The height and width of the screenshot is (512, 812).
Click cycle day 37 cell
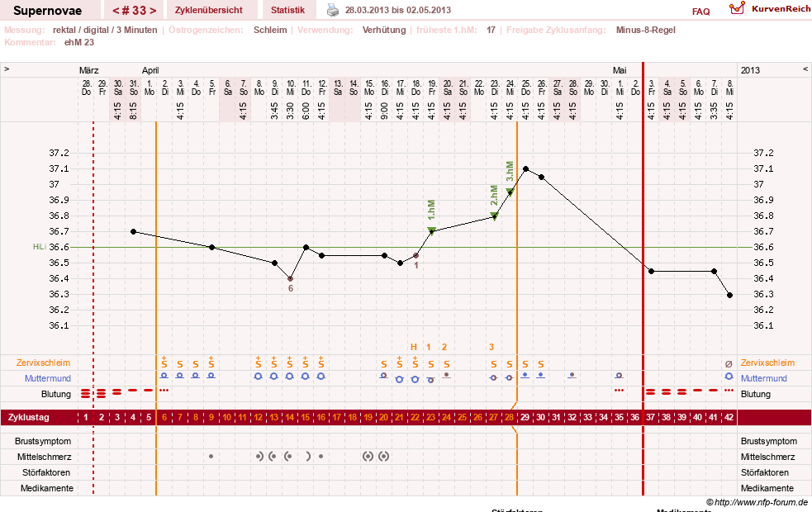(651, 417)
